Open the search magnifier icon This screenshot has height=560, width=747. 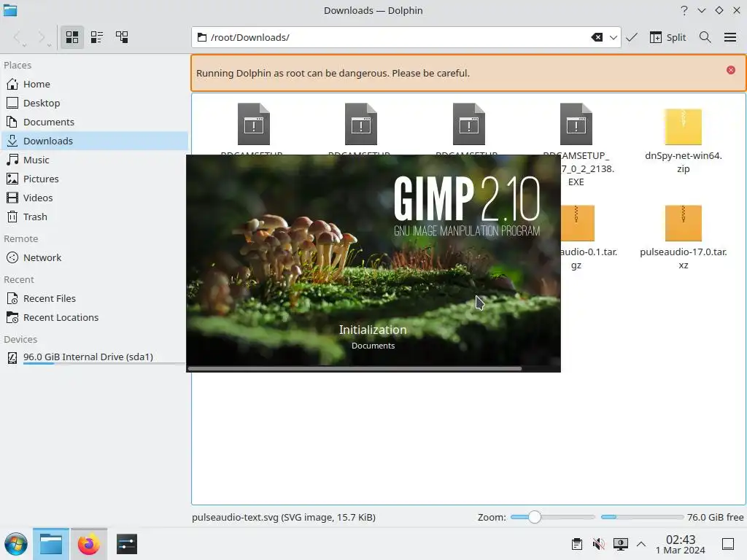pyautogui.click(x=705, y=37)
